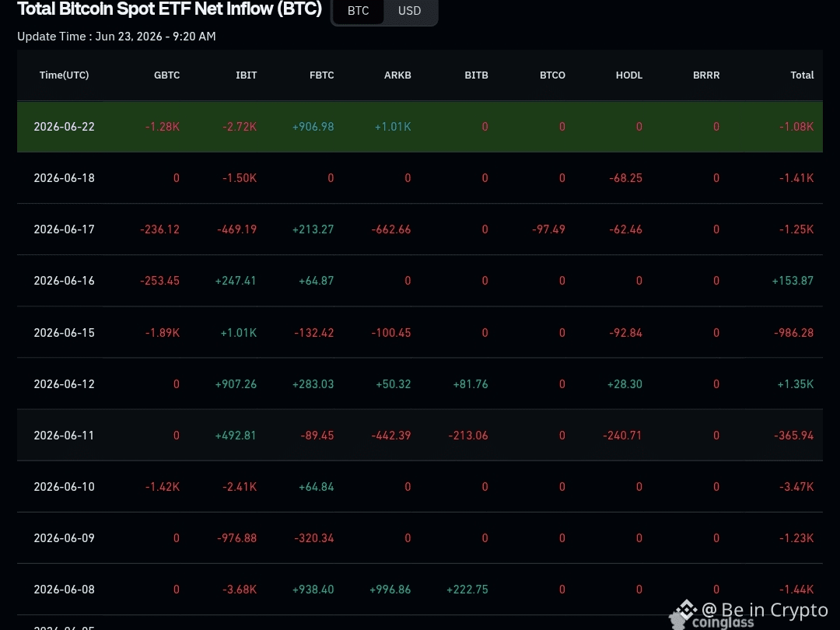Click BITB value +81.76
This screenshot has width=840, height=630.
(471, 384)
